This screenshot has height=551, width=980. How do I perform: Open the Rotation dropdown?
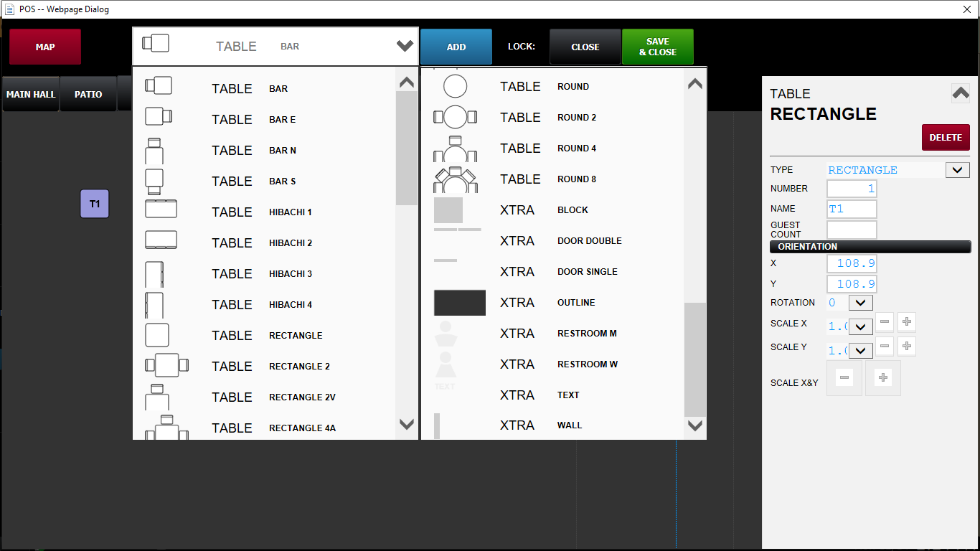860,303
